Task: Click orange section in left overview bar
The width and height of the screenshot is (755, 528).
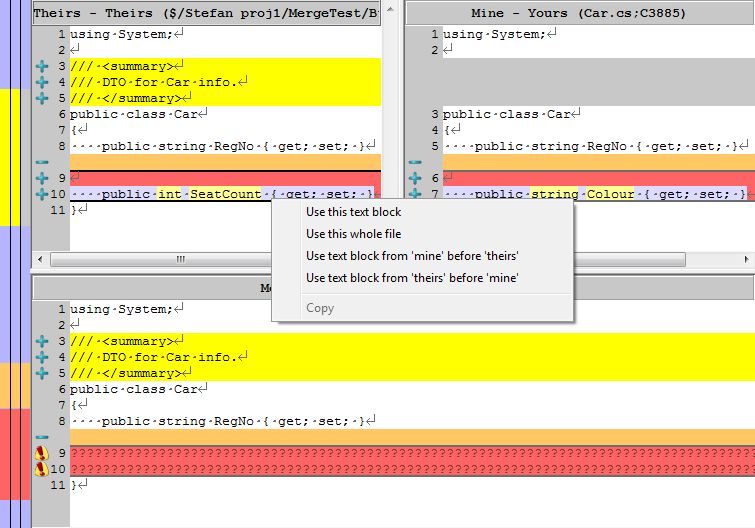Action: 15,386
